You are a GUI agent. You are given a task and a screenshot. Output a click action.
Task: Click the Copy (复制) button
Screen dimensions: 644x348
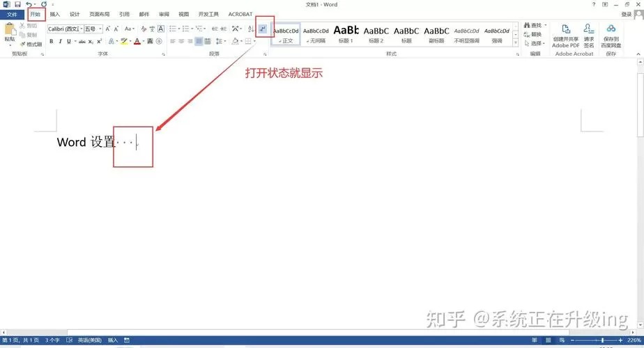(29, 35)
